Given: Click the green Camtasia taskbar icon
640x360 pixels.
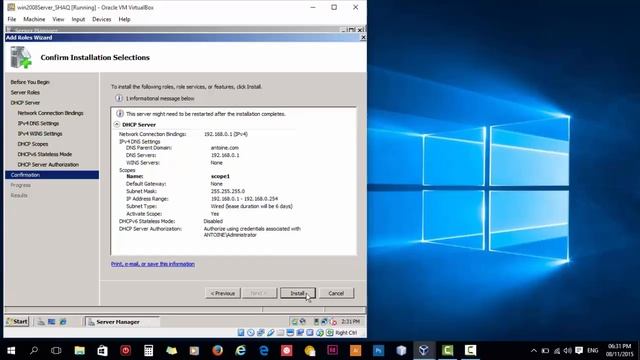Looking at the screenshot, I should (447, 350).
